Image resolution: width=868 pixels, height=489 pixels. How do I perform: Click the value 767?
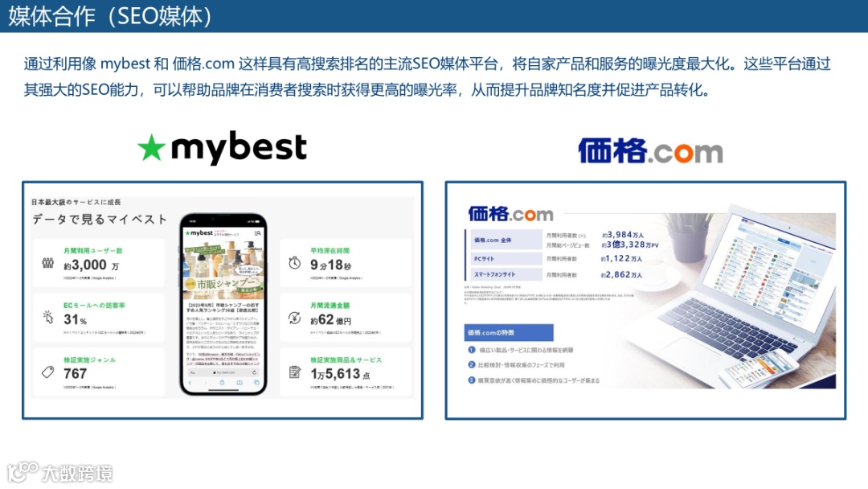tap(76, 374)
